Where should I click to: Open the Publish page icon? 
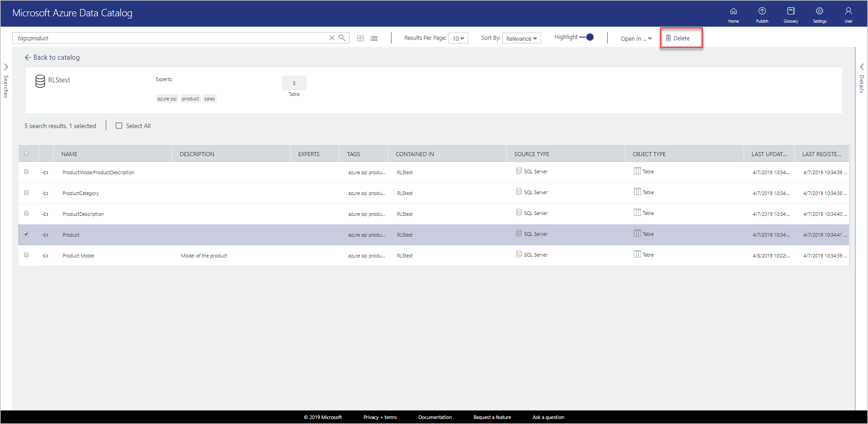[x=762, y=14]
